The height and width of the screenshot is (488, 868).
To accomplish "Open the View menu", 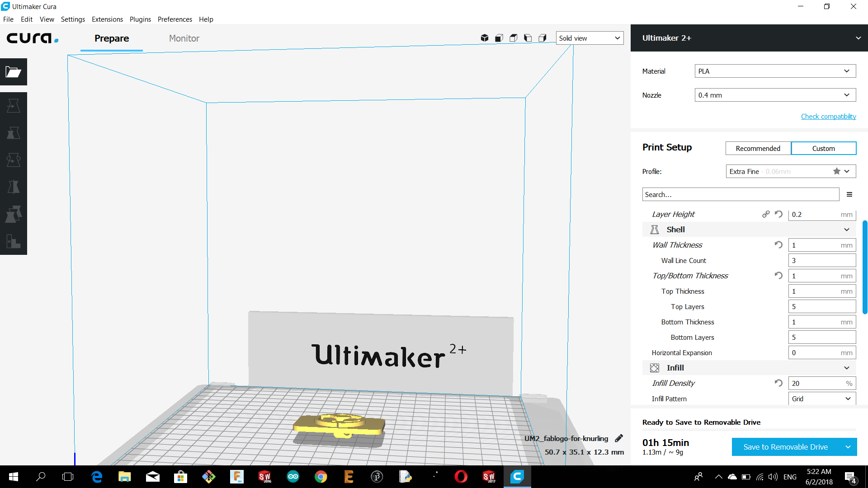I will click(47, 19).
